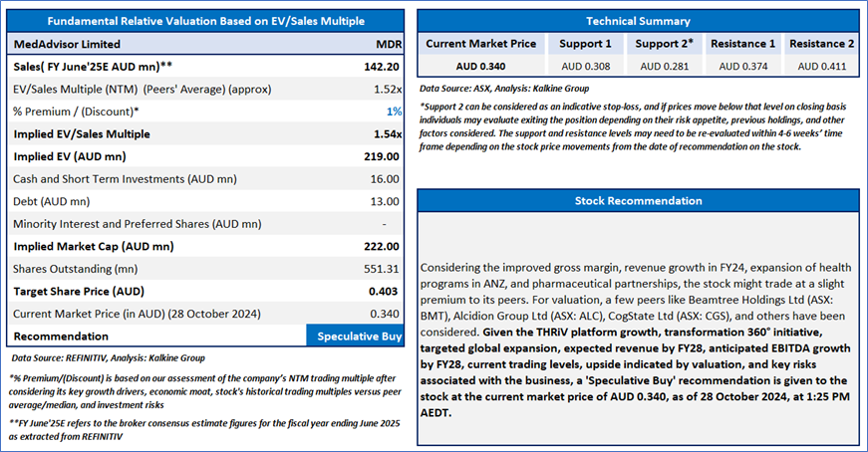Click the blue '1%' premium value
This screenshot has width=868, height=452.
[395, 112]
